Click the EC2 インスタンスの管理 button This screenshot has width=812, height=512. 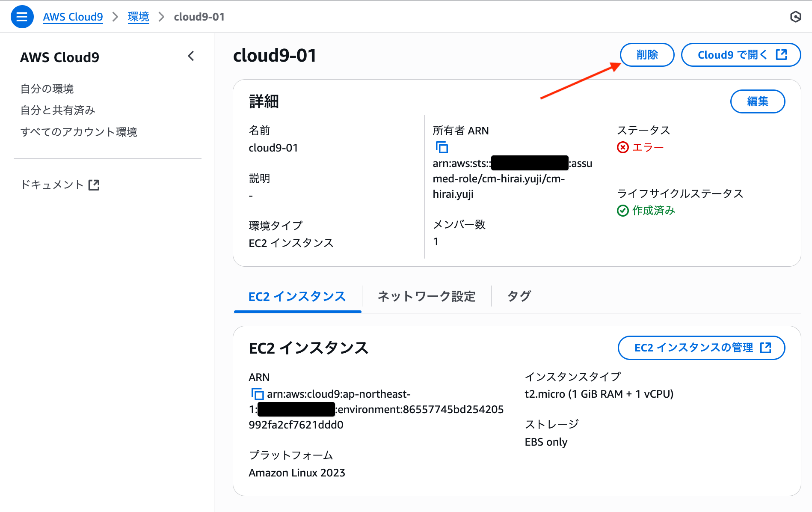click(701, 348)
